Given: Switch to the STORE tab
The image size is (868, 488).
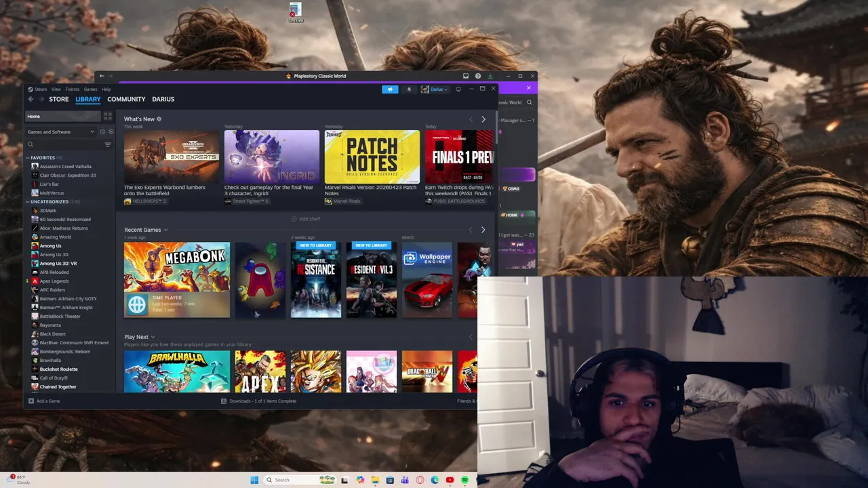Looking at the screenshot, I should (x=58, y=99).
